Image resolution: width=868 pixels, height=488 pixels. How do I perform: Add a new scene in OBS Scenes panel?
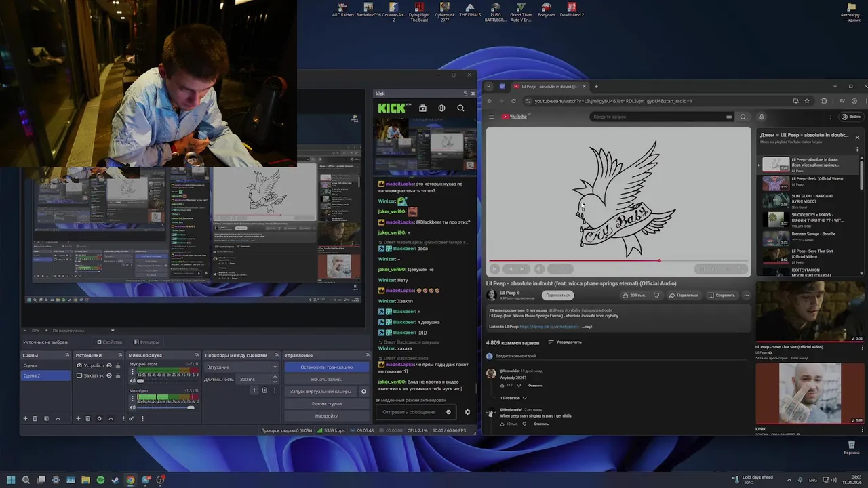25,418
